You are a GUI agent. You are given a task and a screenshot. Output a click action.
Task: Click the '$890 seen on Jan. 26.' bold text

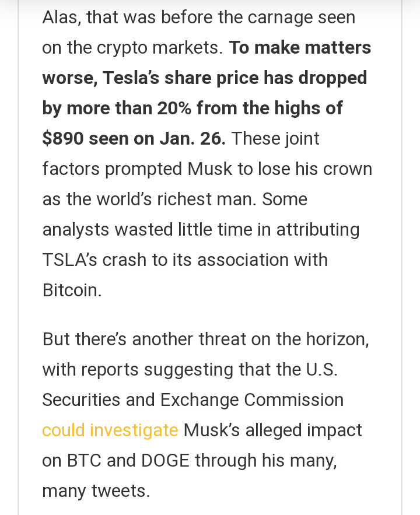(x=134, y=138)
